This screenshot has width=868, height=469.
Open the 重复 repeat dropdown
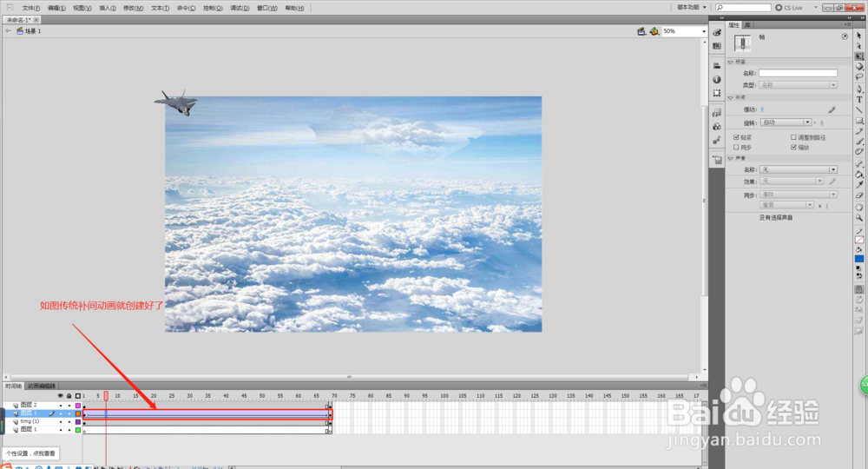tap(786, 205)
